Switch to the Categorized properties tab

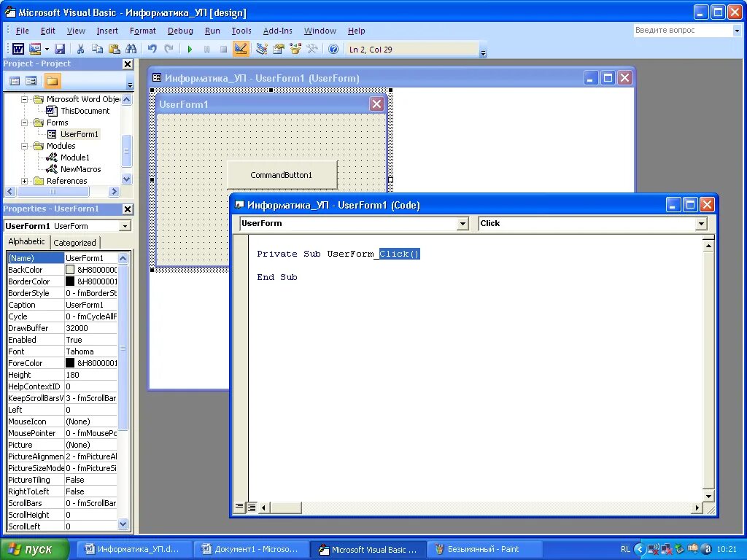pos(74,242)
